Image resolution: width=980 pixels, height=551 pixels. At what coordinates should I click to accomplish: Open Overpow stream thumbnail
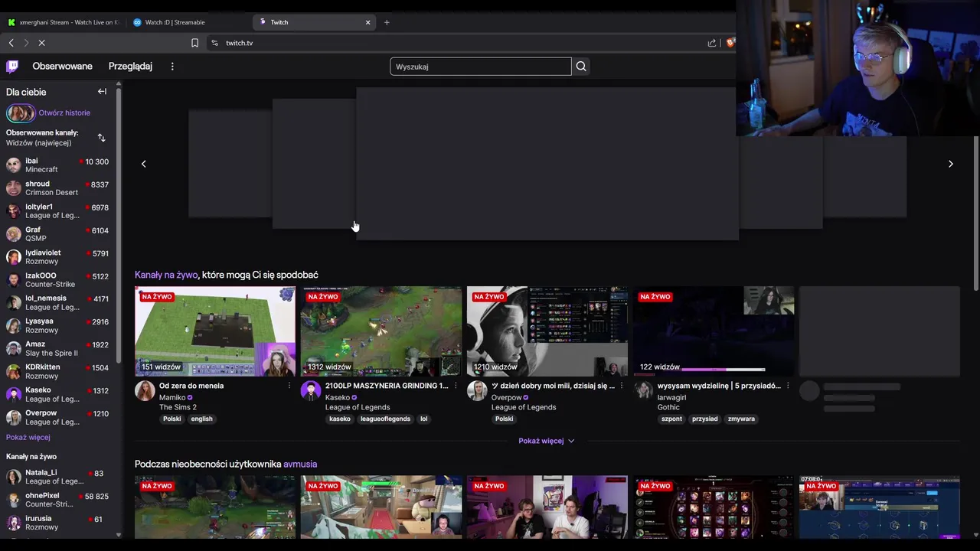pos(547,331)
